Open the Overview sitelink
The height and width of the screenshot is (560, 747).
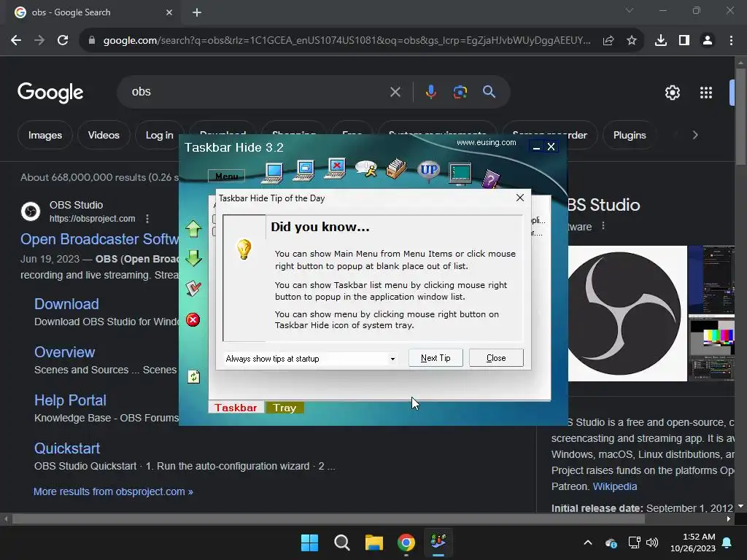pyautogui.click(x=65, y=352)
